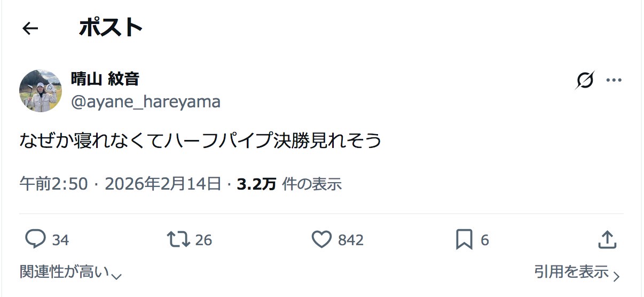This screenshot has width=644, height=297.
Task: Open the profile avatar of 晴山 紋音
Action: (41, 90)
